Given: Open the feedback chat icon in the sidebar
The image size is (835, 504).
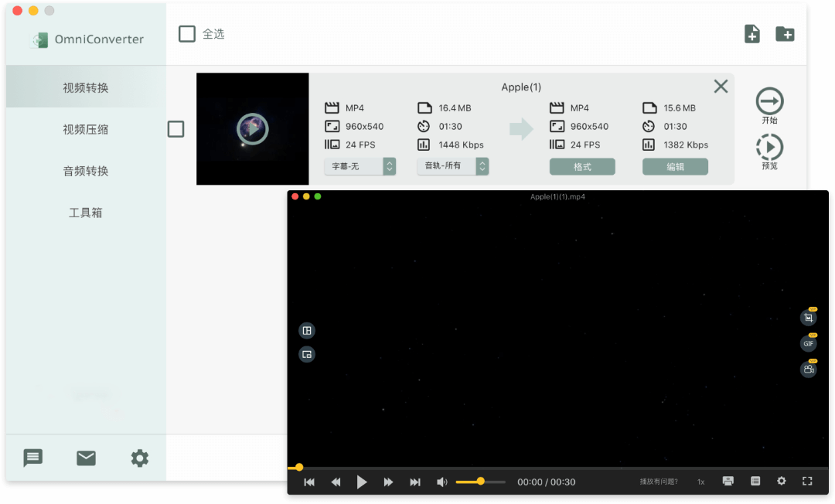Looking at the screenshot, I should tap(32, 458).
